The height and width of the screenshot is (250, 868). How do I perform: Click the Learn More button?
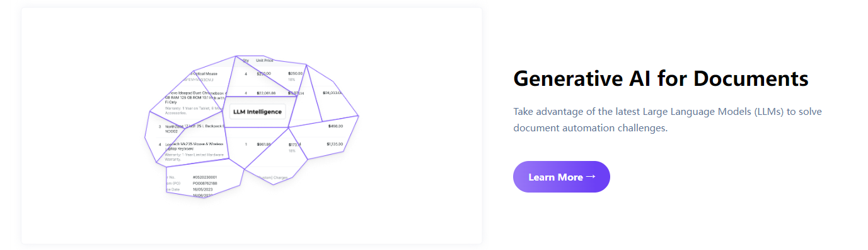pos(561,177)
